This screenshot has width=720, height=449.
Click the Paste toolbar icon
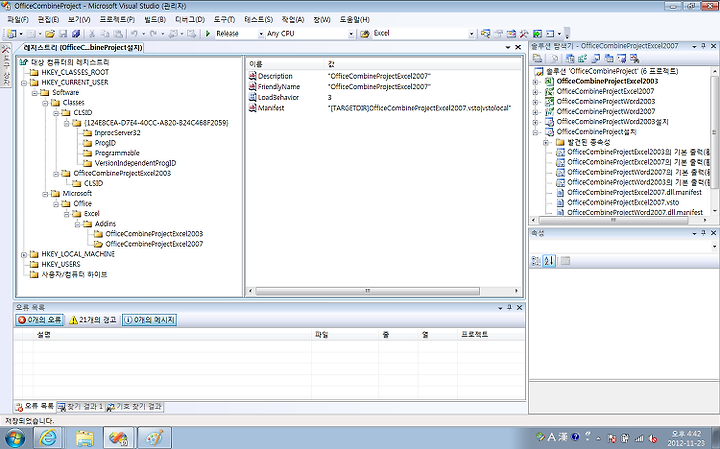(x=118, y=34)
